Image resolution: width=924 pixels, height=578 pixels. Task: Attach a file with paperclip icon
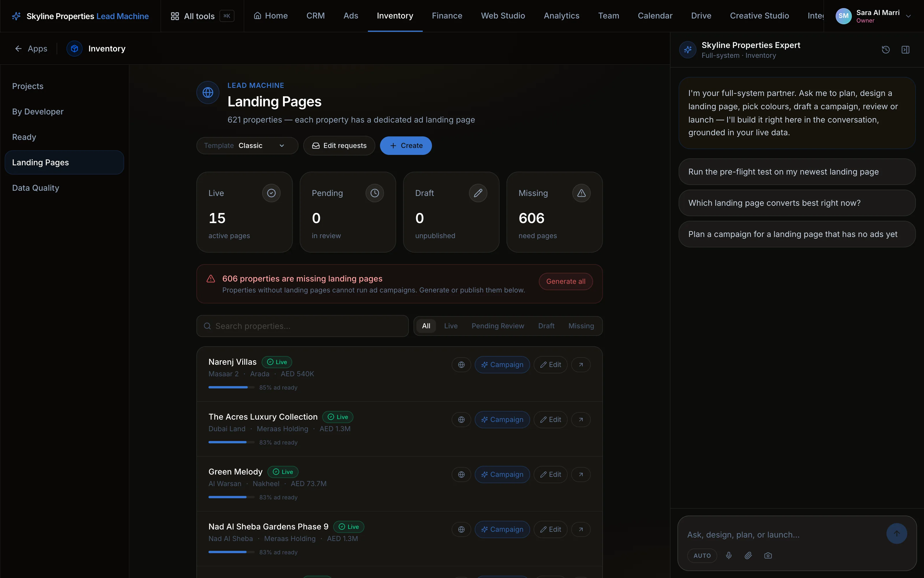pos(748,555)
